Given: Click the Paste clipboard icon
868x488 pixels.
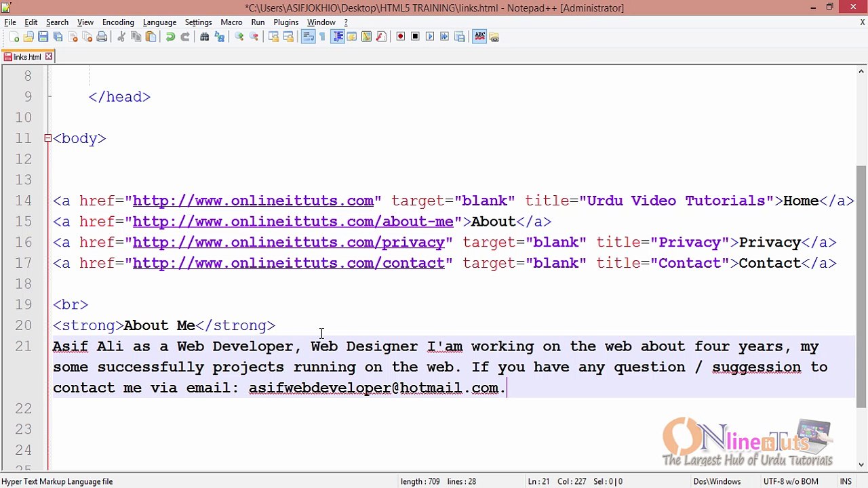Looking at the screenshot, I should pos(151,37).
